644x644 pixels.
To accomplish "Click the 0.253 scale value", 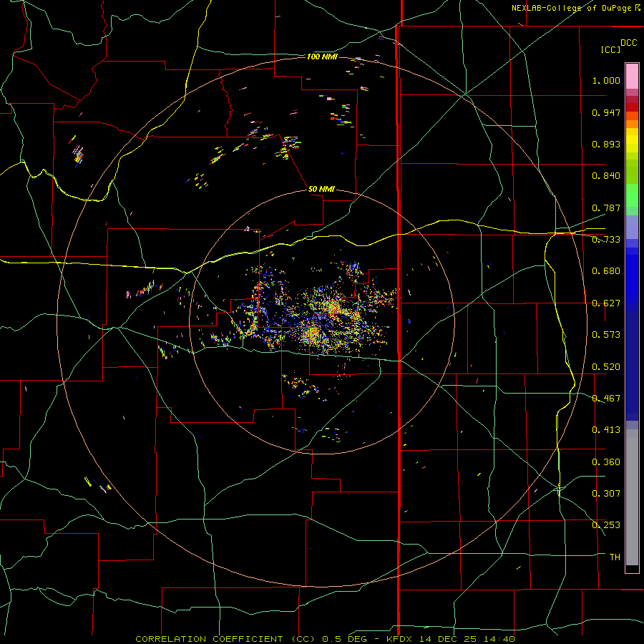I will (606, 525).
